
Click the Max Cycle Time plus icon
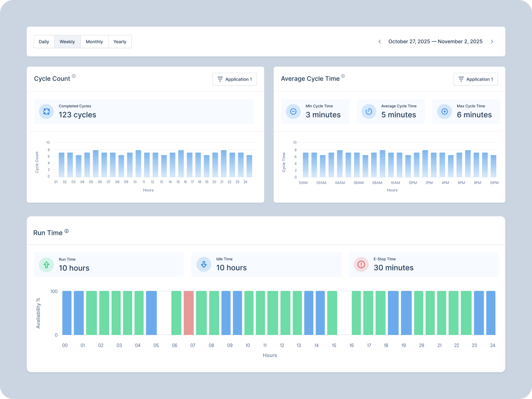[444, 111]
